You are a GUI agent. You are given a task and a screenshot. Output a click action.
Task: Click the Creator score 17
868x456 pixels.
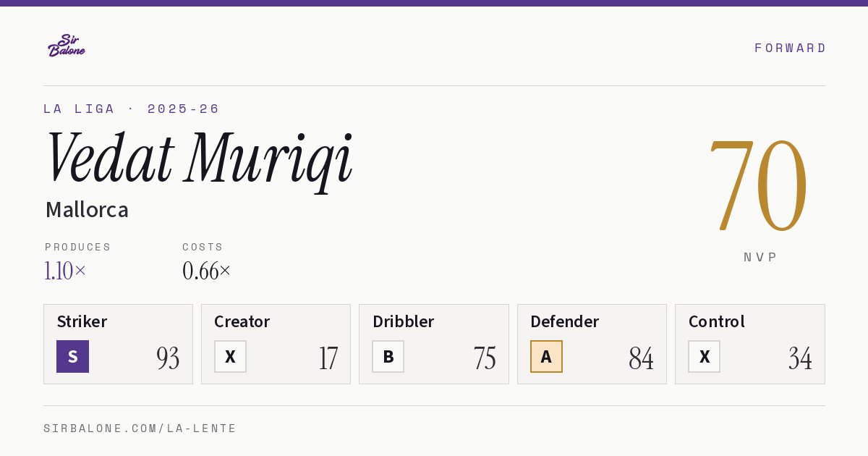coord(328,358)
